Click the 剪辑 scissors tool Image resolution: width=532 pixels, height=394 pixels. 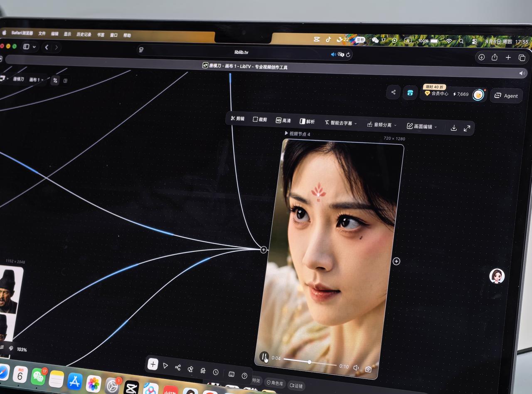pos(238,119)
